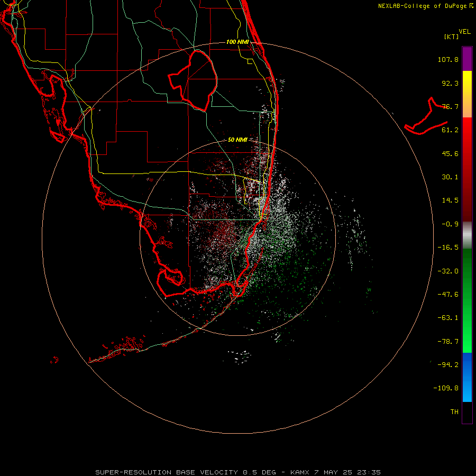Click the 100 NMI range ring label

click(237, 42)
